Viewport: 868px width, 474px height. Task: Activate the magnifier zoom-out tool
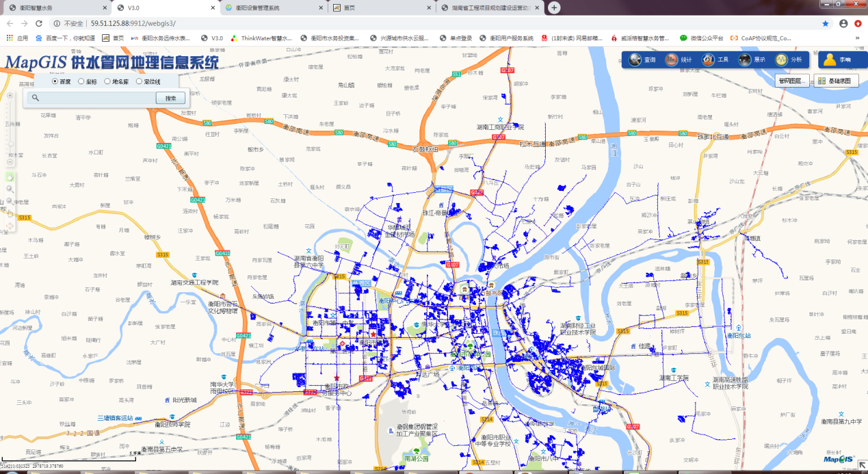click(x=10, y=201)
